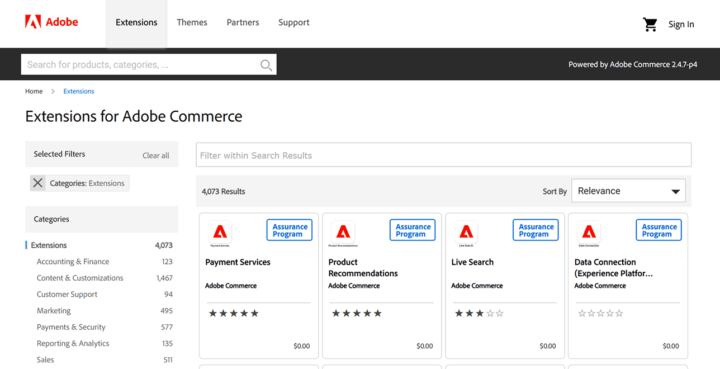Open the Themes tab
The height and width of the screenshot is (369, 720).
(192, 22)
